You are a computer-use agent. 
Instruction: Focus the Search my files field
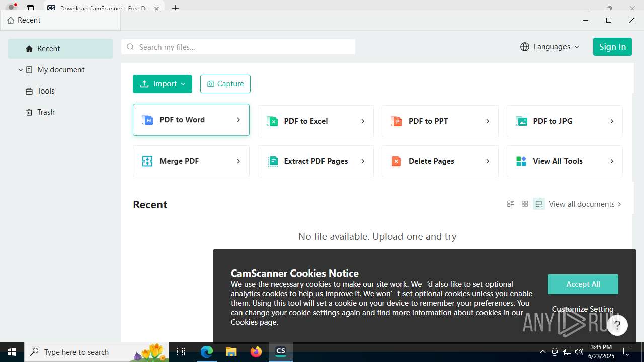(x=238, y=47)
